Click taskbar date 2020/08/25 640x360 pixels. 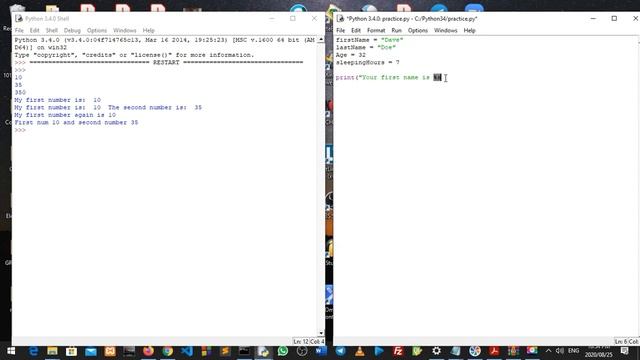tap(599, 355)
